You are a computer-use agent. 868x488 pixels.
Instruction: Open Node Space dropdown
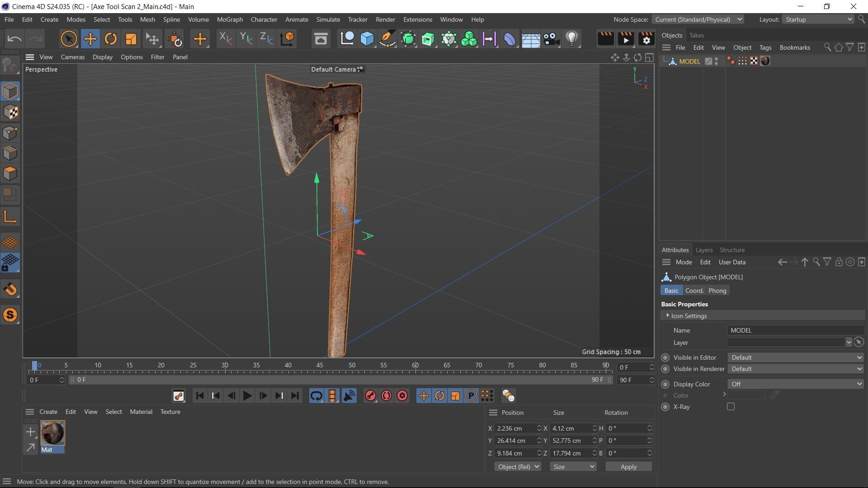click(698, 19)
